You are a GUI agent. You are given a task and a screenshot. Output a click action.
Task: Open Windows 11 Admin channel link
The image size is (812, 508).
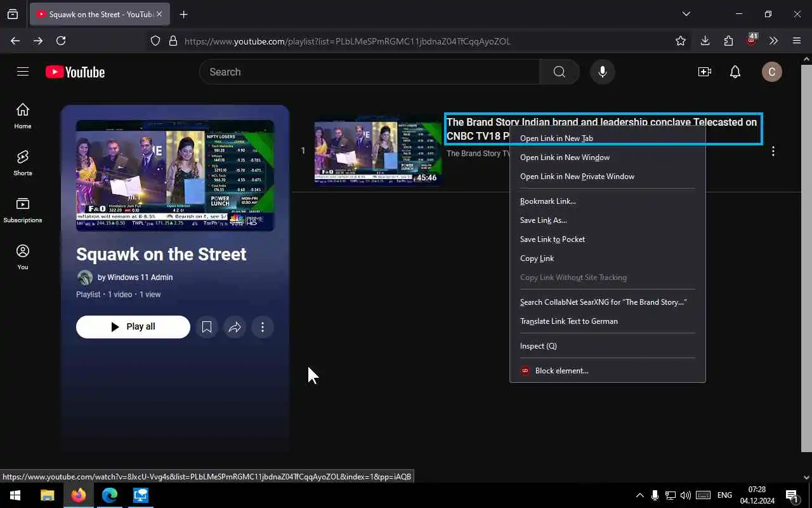click(x=140, y=277)
